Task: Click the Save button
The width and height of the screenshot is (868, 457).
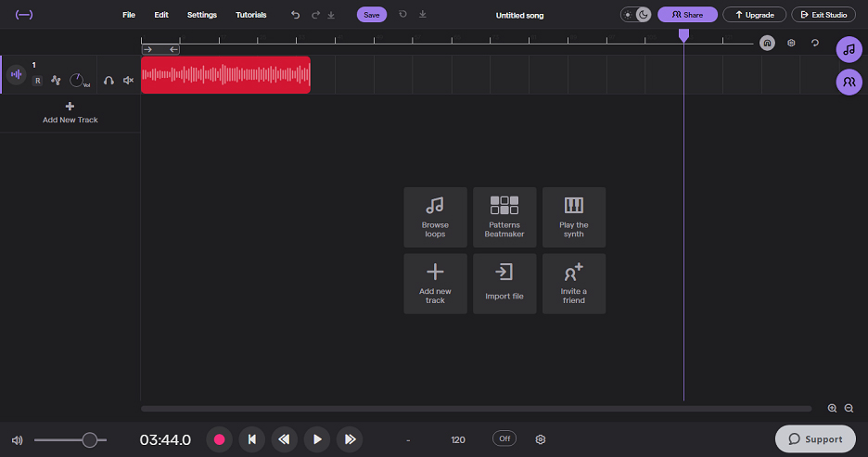Action: [372, 15]
